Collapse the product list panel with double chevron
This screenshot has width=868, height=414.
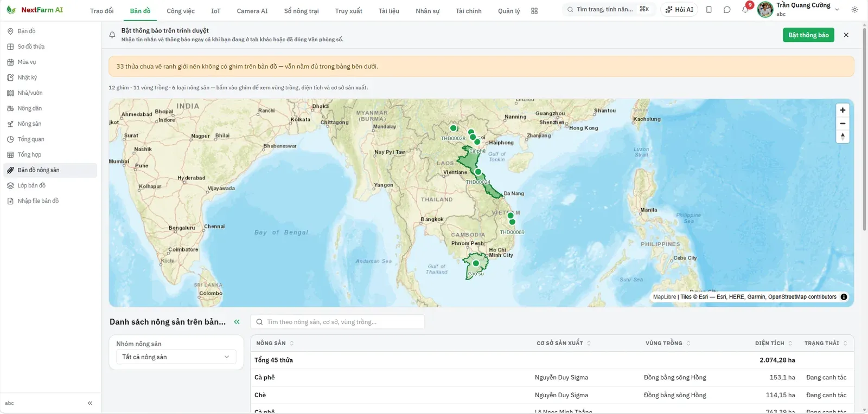(x=237, y=322)
